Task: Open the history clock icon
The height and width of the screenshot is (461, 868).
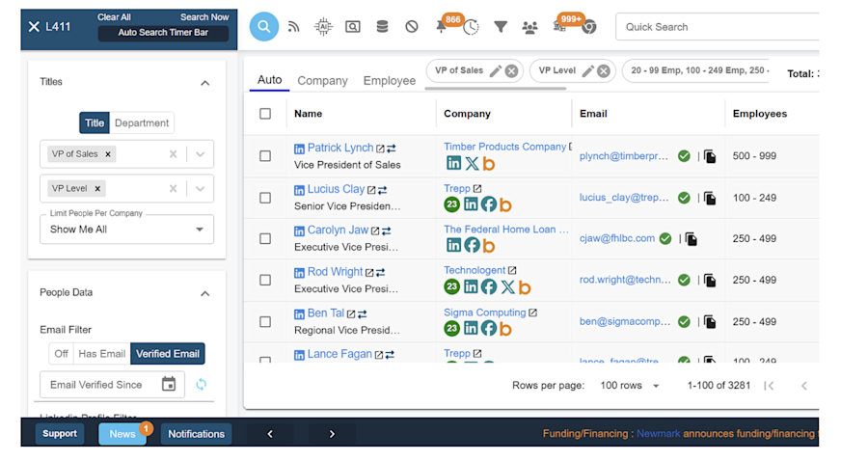Action: pos(471,27)
